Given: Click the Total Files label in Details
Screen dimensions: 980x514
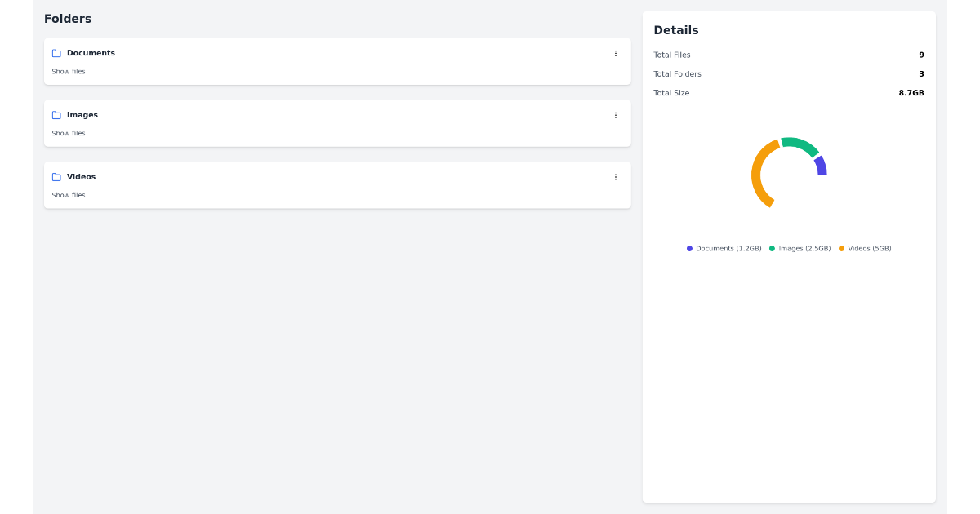Looking at the screenshot, I should tap(672, 55).
